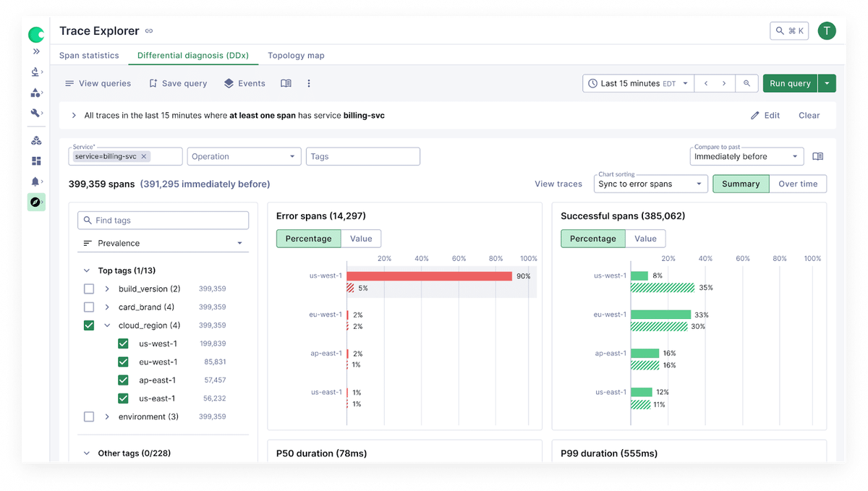Select Value for Error spans chart
This screenshot has width=868, height=491.
click(361, 239)
